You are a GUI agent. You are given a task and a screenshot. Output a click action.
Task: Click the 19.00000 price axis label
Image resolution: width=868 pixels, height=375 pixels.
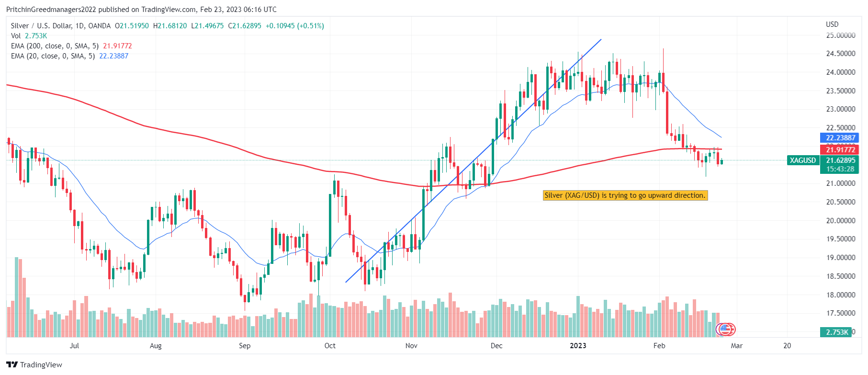[x=841, y=258]
